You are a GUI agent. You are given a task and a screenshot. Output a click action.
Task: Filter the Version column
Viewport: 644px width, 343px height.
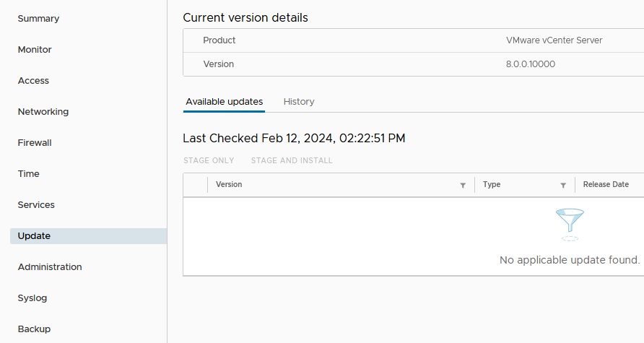pos(463,186)
